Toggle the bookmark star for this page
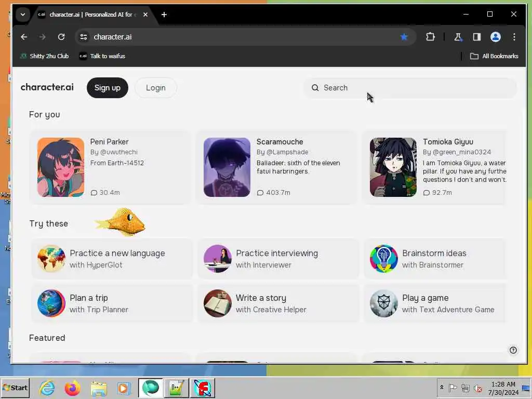 coord(404,37)
